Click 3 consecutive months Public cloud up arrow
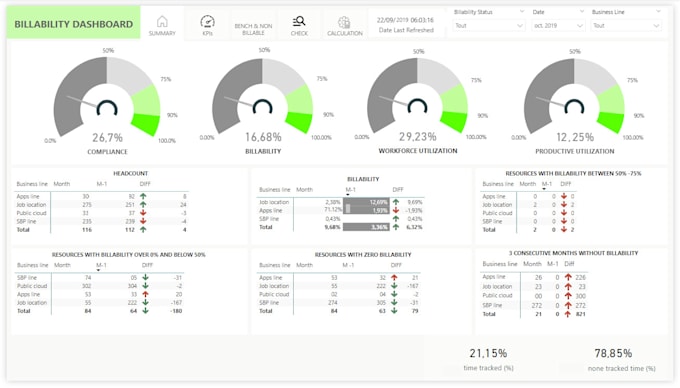The width and height of the screenshot is (680, 388). [x=568, y=296]
